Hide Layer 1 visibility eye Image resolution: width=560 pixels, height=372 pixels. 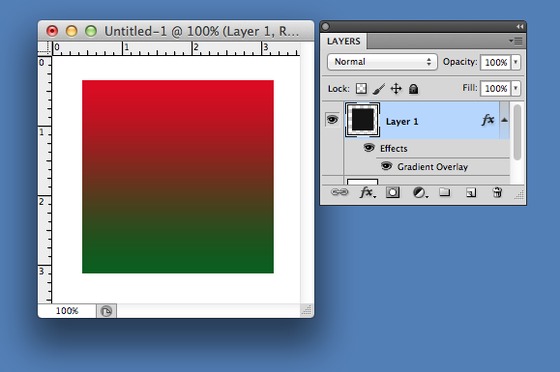[x=332, y=120]
